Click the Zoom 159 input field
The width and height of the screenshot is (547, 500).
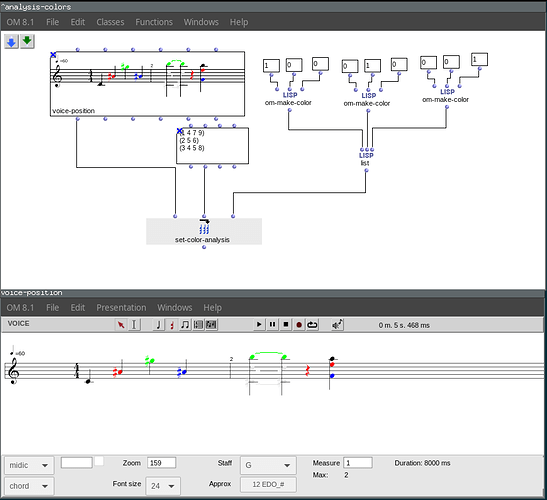[161, 463]
